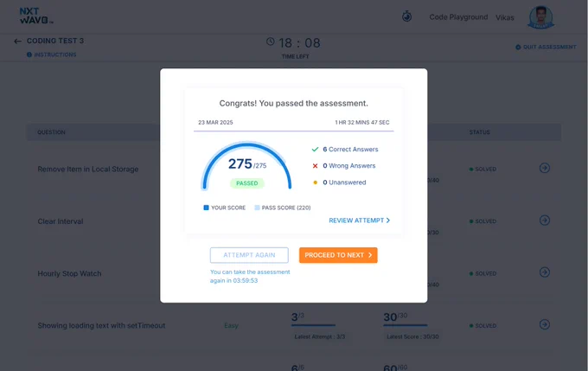Click the Congrats passed assessment heading
The image size is (588, 371).
point(294,103)
